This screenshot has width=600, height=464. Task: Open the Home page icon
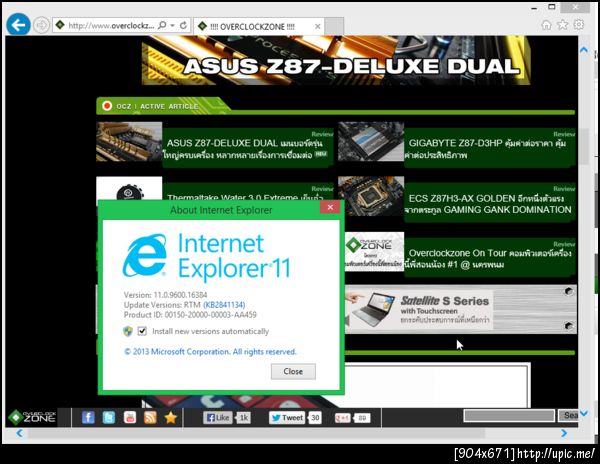546,25
